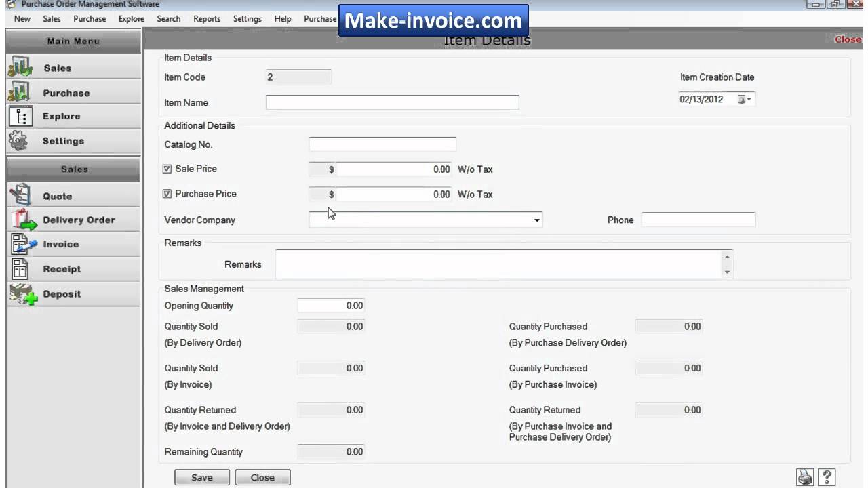The width and height of the screenshot is (868, 488).
Task: Click the Main Menu panel header
Action: [73, 41]
